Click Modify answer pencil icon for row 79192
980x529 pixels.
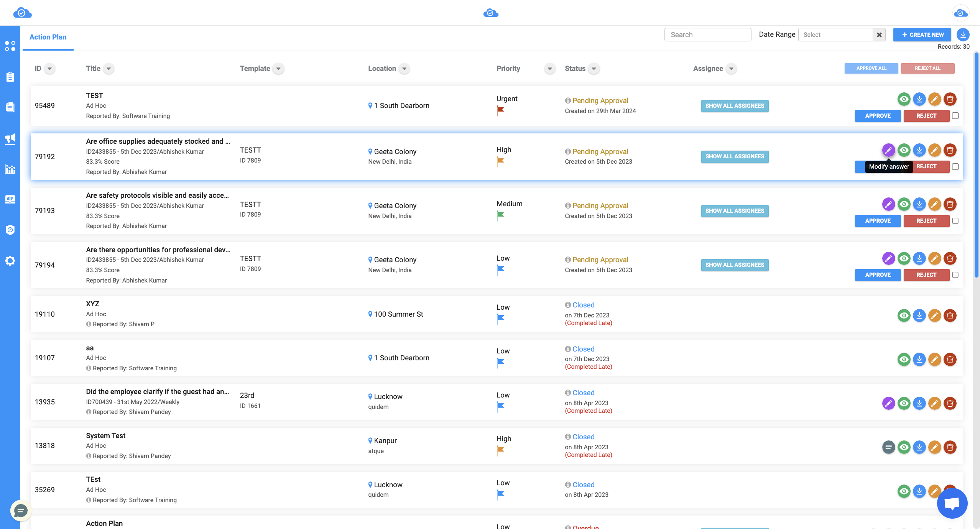pyautogui.click(x=888, y=150)
